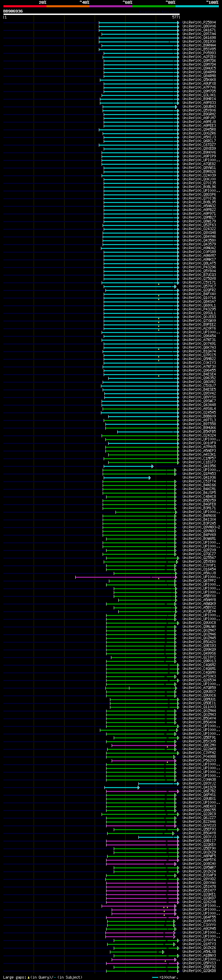Open hit UniRef100_A7P7V6
This screenshot has width=222, height=980.
pos(199,88)
